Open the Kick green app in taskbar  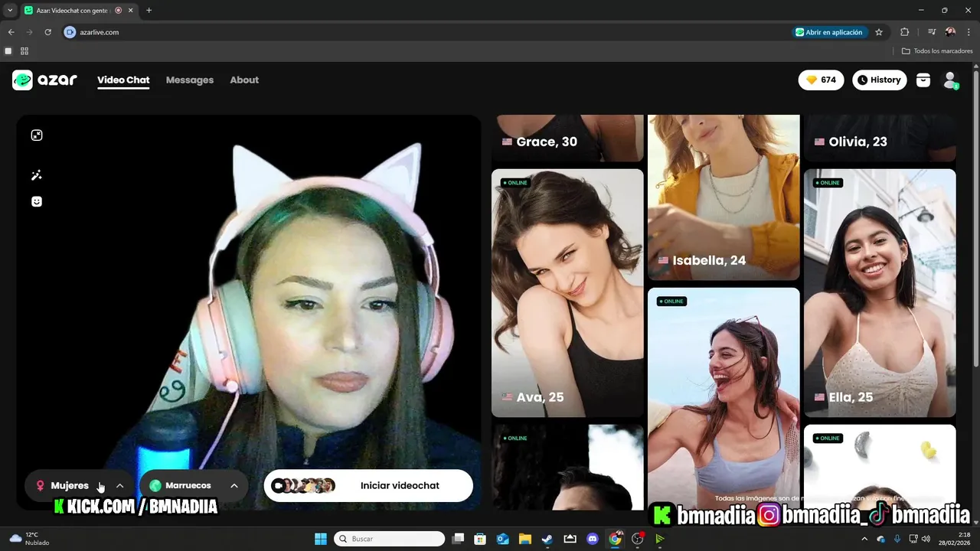[660, 539]
